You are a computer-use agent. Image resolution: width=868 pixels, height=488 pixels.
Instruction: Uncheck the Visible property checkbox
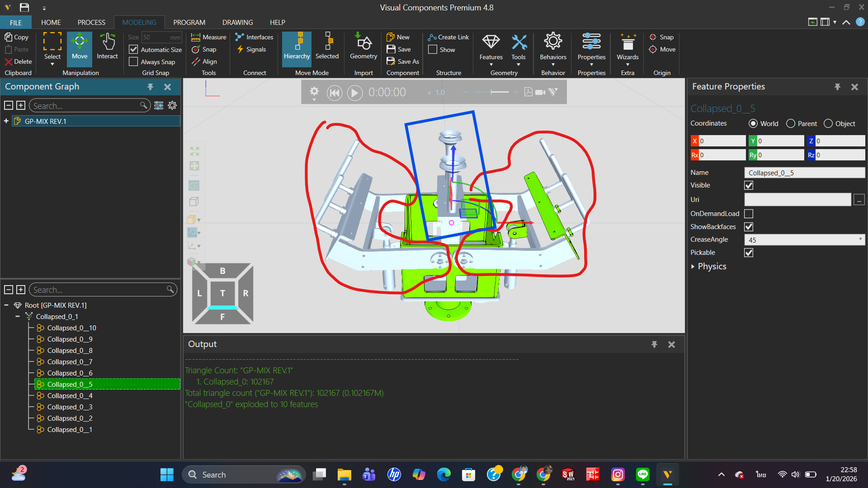pos(749,185)
